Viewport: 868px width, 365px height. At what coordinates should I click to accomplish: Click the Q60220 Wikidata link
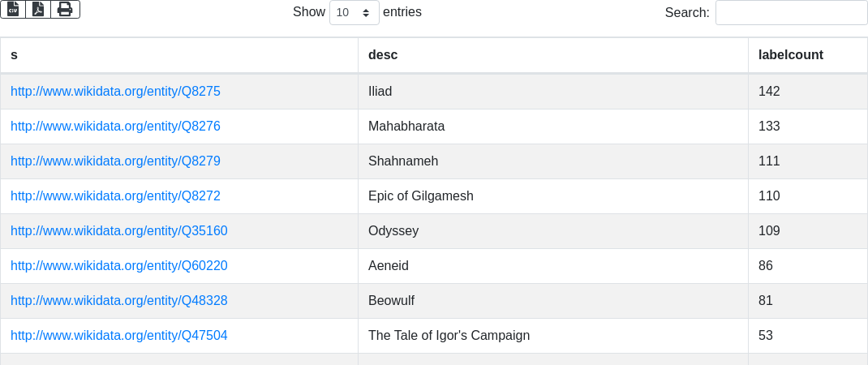[x=118, y=266]
